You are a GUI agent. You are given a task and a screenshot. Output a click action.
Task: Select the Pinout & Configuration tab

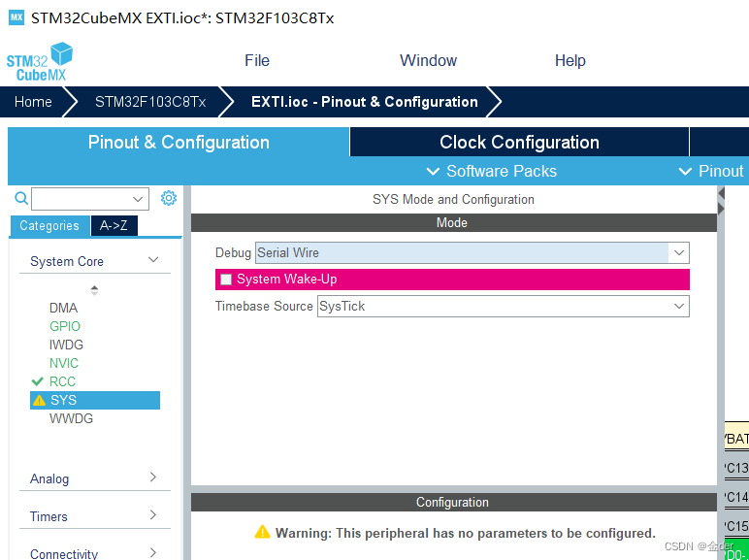point(179,142)
